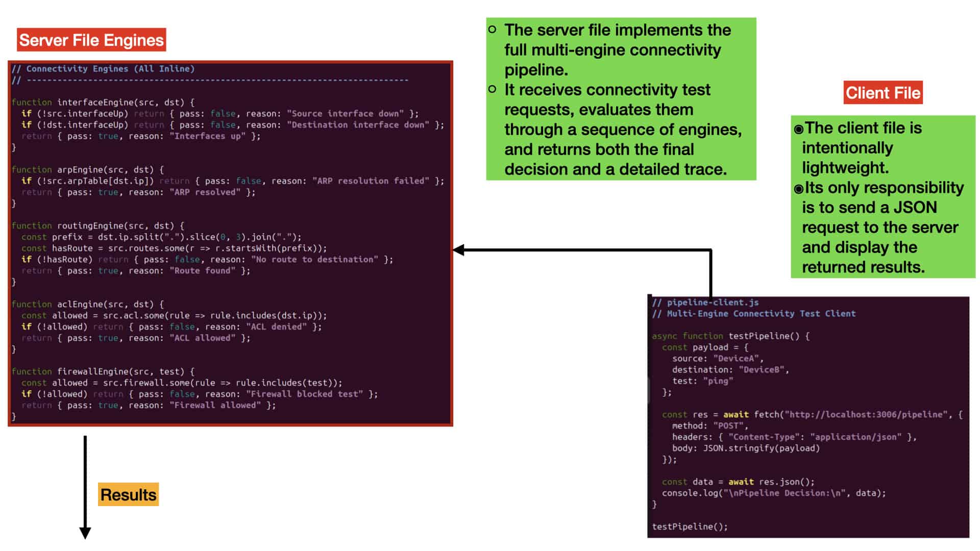The height and width of the screenshot is (551, 980).
Task: Click the fetch "http://localhost:3006/pipeline" line
Action: point(813,415)
